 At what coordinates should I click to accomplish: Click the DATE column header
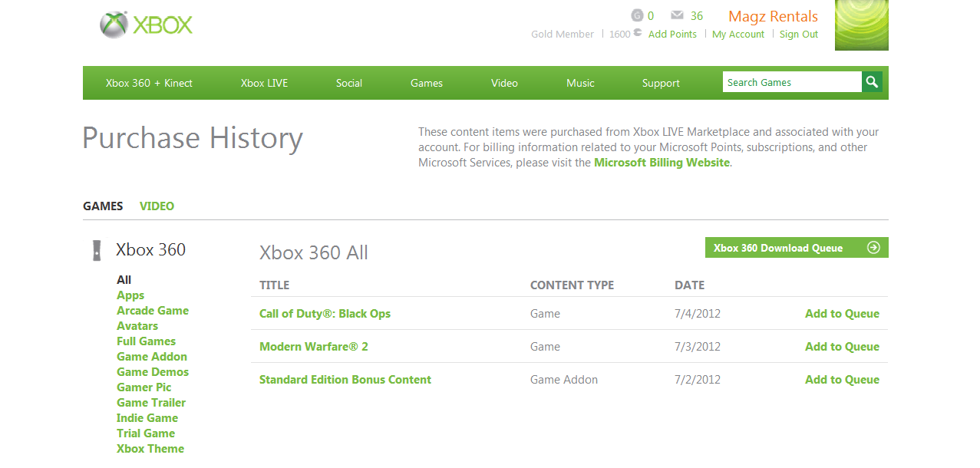(x=689, y=285)
